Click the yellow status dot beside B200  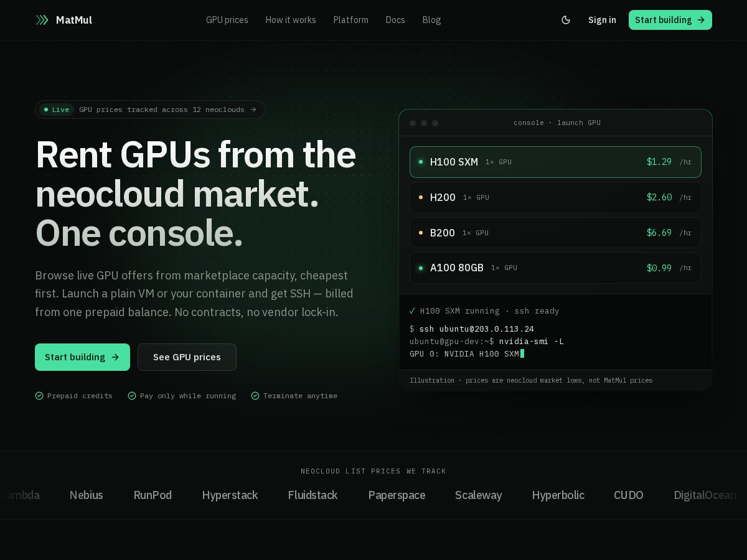tap(421, 233)
